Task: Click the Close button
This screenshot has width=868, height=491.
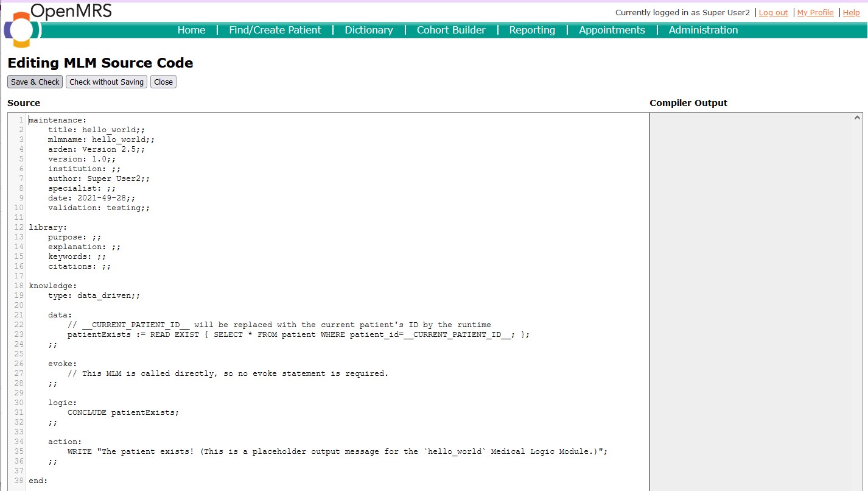Action: (x=163, y=82)
